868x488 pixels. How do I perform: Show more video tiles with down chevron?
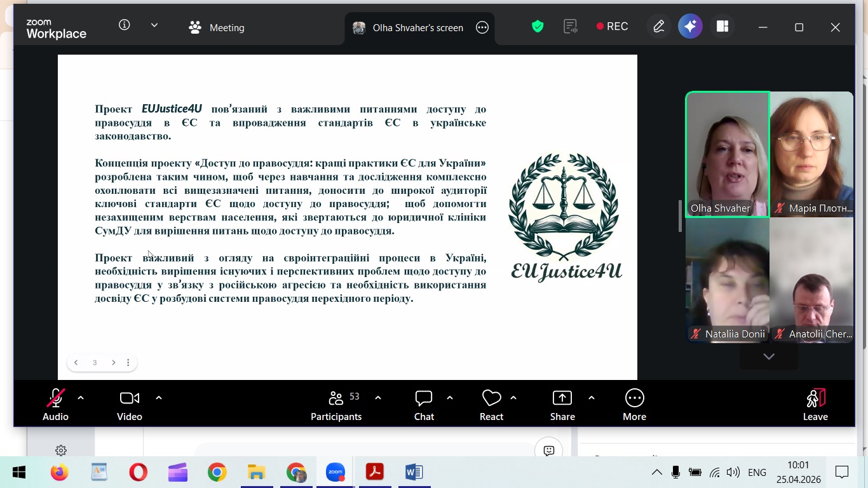click(x=769, y=356)
